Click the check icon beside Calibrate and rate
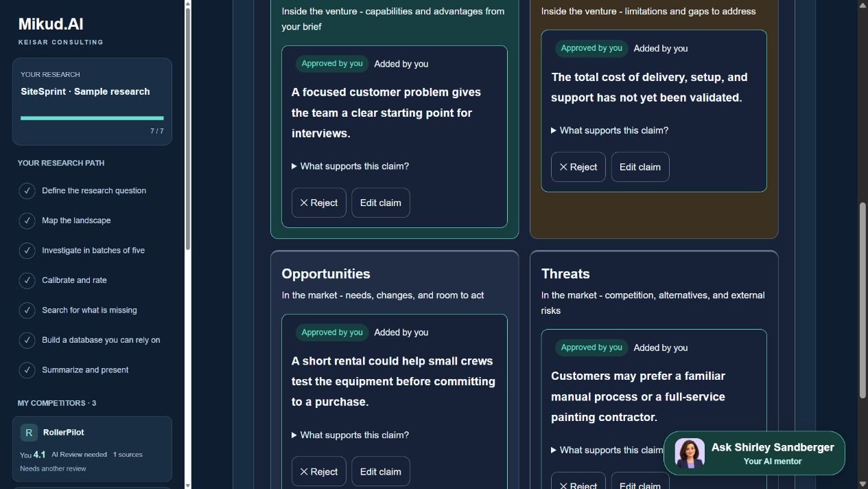Viewport: 868px width, 489px height. click(27, 280)
